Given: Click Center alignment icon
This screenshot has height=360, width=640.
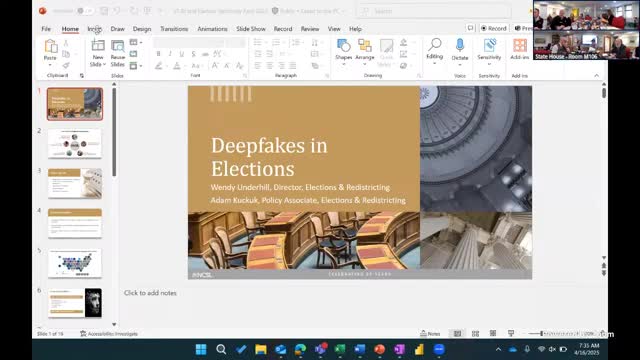Looking at the screenshot, I should click(270, 65).
